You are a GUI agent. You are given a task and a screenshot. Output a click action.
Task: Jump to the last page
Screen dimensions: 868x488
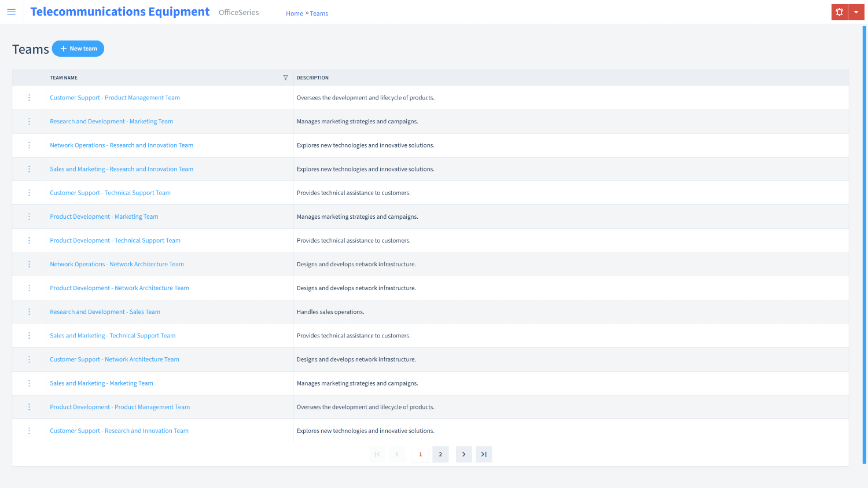coord(484,454)
